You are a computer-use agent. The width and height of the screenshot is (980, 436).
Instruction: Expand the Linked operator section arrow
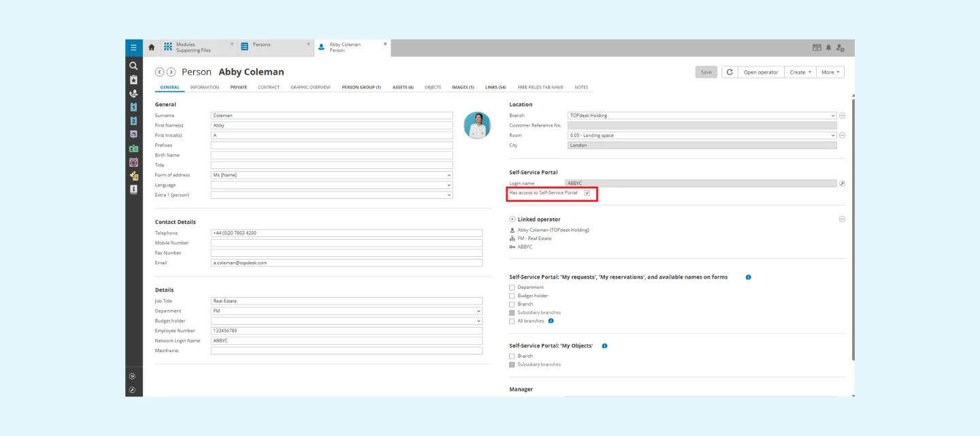point(512,219)
